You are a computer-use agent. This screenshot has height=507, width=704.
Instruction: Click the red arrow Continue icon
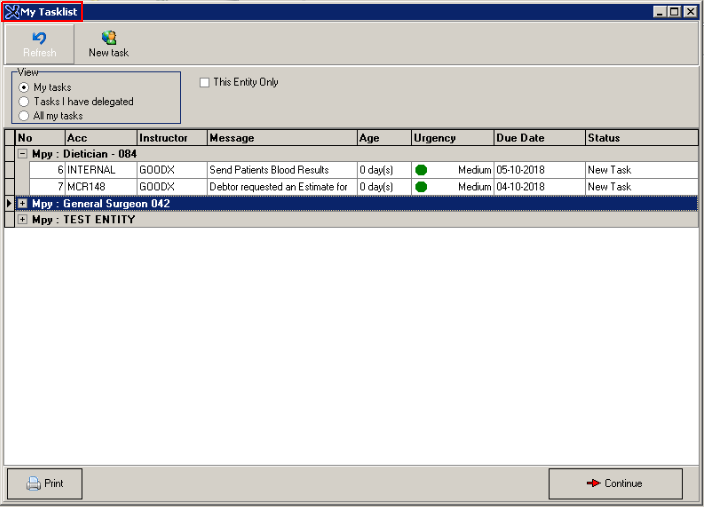[593, 484]
